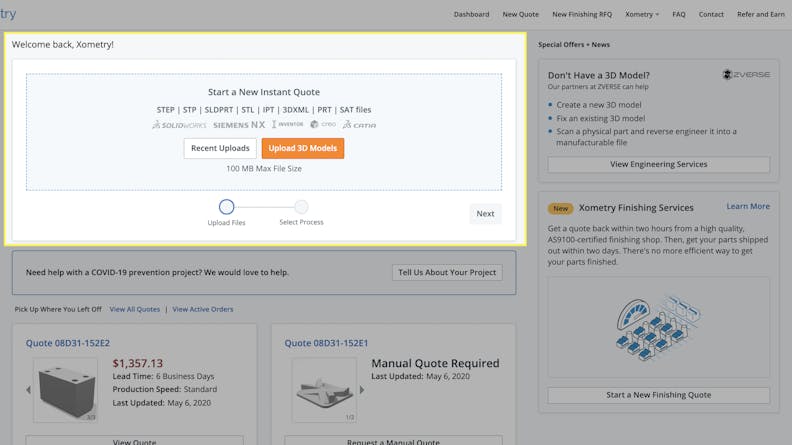792x445 pixels.
Task: Click the Autodesk Inventor logo
Action: [288, 125]
